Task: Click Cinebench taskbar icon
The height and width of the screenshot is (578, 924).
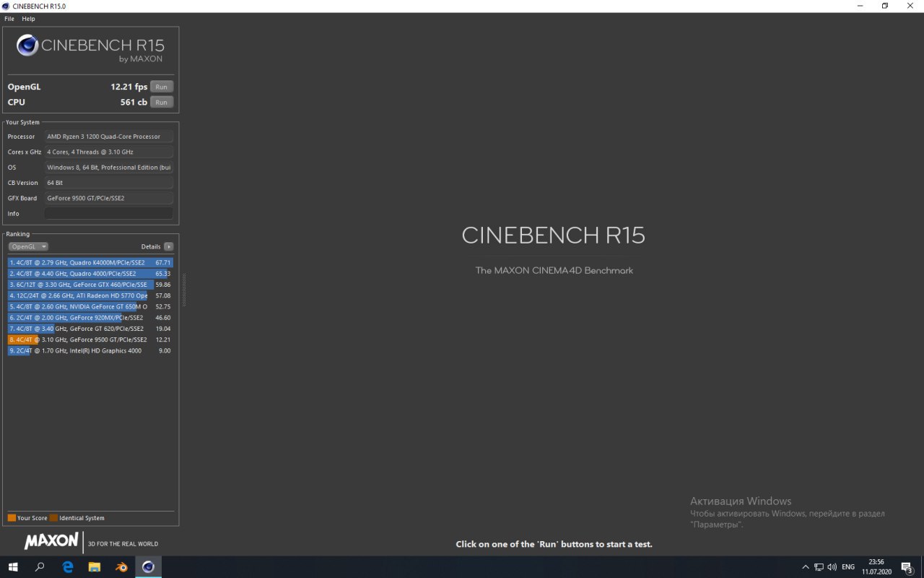Action: tap(148, 567)
